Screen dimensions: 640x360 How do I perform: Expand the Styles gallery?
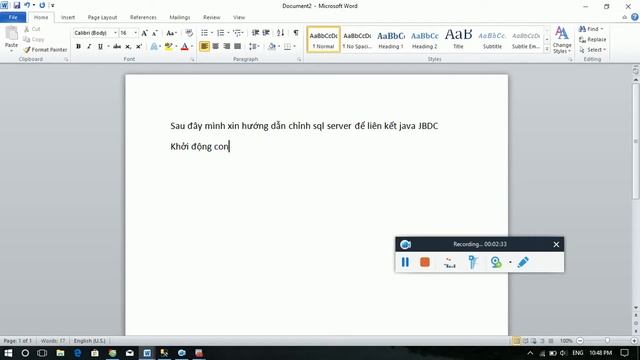547,49
